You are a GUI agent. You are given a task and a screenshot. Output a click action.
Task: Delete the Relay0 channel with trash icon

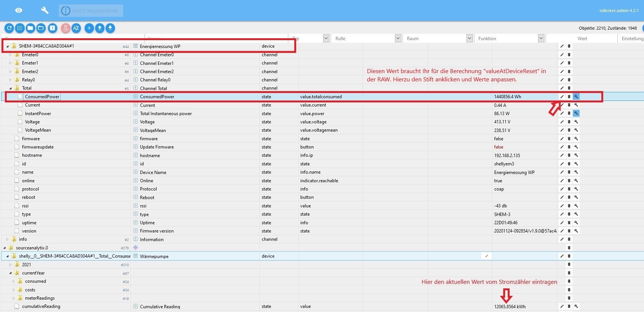tap(569, 80)
